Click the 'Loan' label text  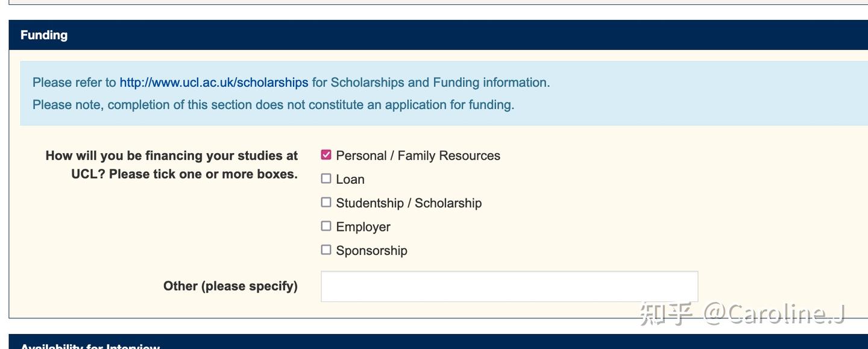point(350,180)
